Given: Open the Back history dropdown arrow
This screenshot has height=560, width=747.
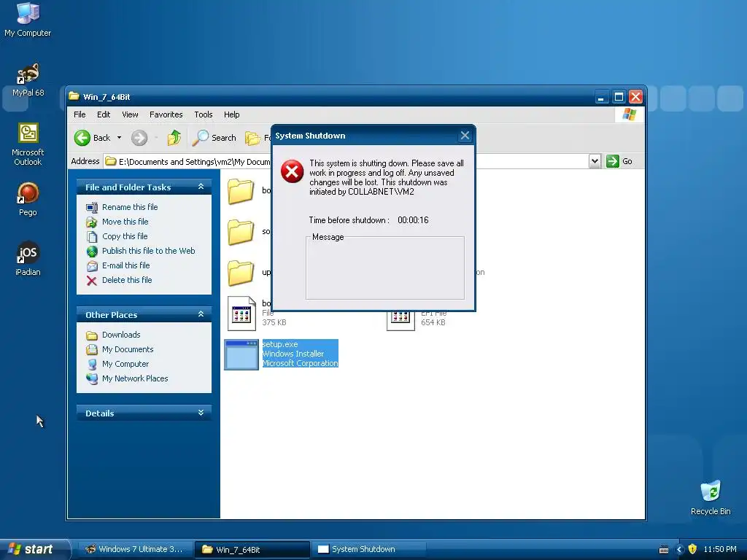Looking at the screenshot, I should pyautogui.click(x=119, y=138).
